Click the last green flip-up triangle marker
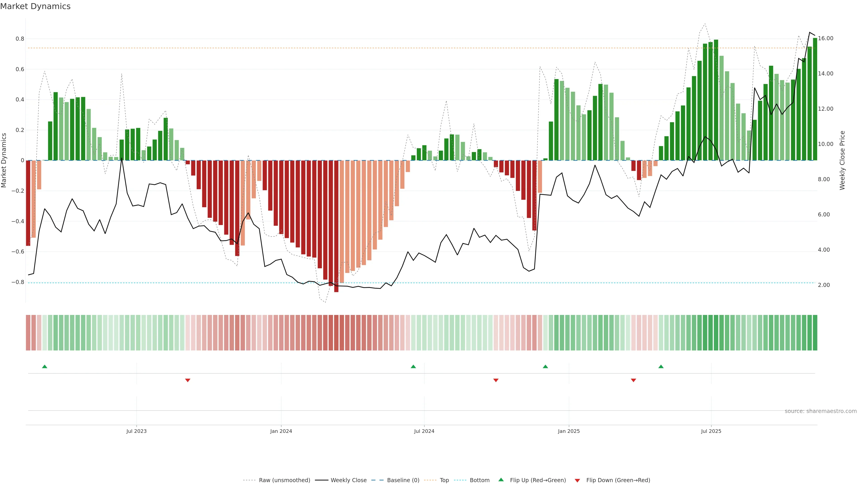 661,366
